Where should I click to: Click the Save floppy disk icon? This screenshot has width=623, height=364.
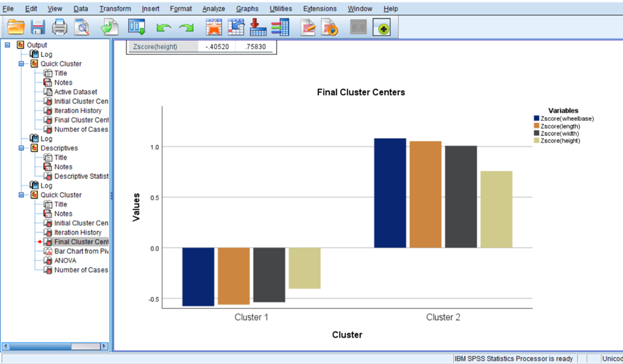(38, 28)
